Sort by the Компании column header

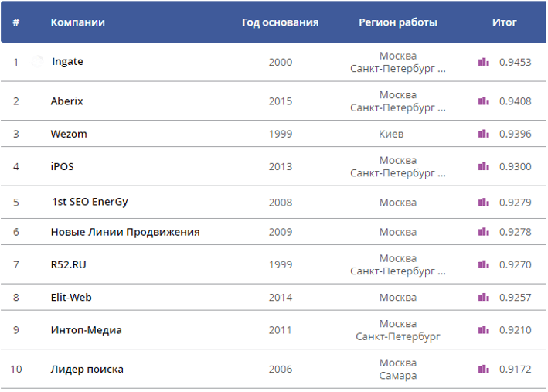[78, 22]
